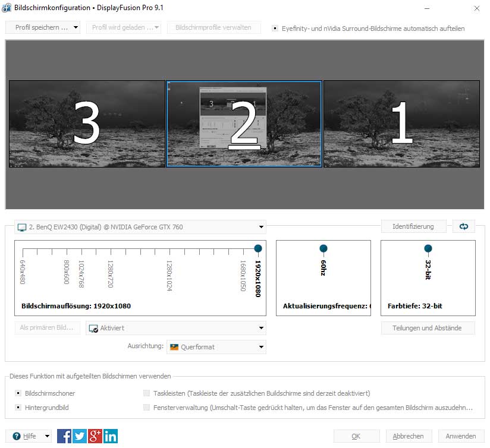This screenshot has height=448, width=490.
Task: Click the help question mark icon
Action: (17, 436)
